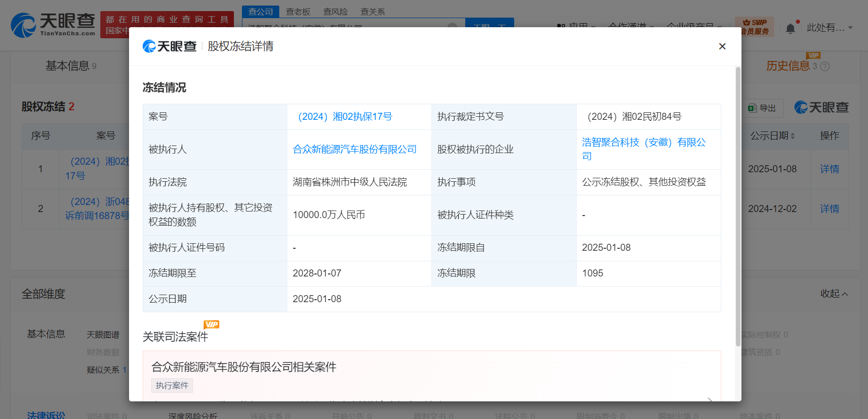Click the VIP badge above 关联司法案件

click(211, 324)
